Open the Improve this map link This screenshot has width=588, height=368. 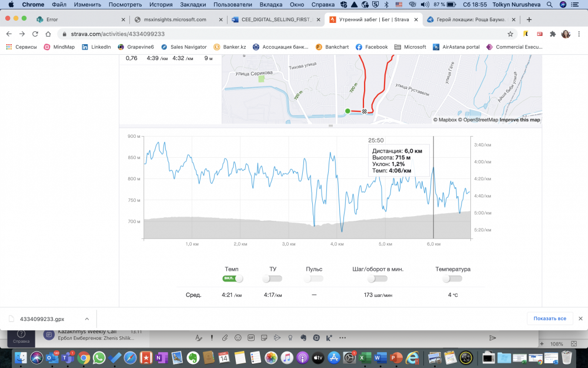tap(520, 120)
